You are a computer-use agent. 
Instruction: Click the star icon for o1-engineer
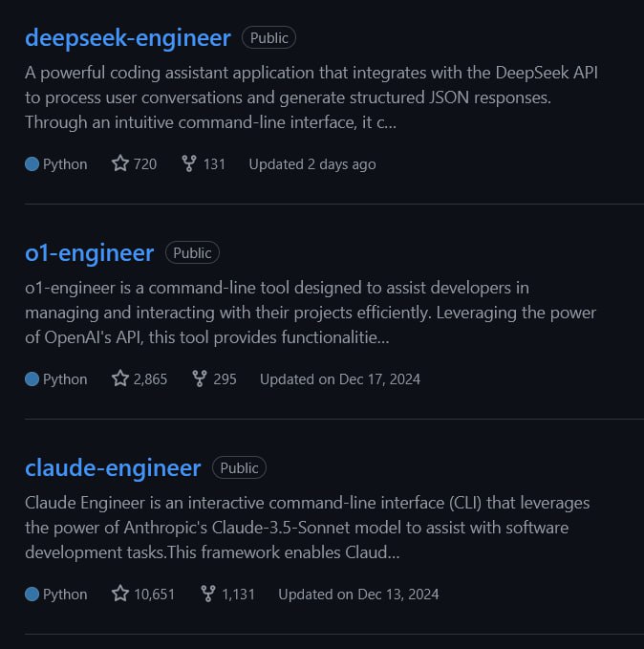[120, 379]
